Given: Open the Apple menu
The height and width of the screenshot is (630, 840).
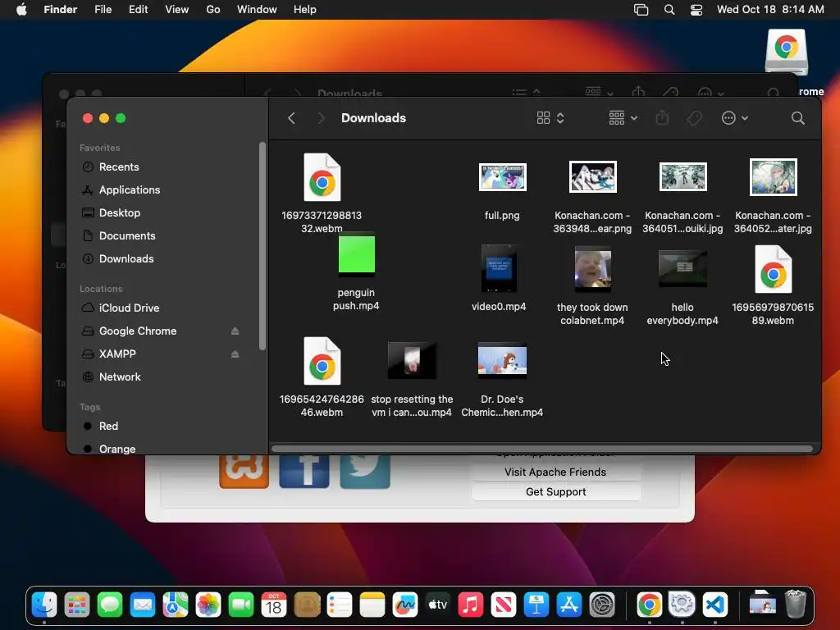Looking at the screenshot, I should [x=21, y=10].
